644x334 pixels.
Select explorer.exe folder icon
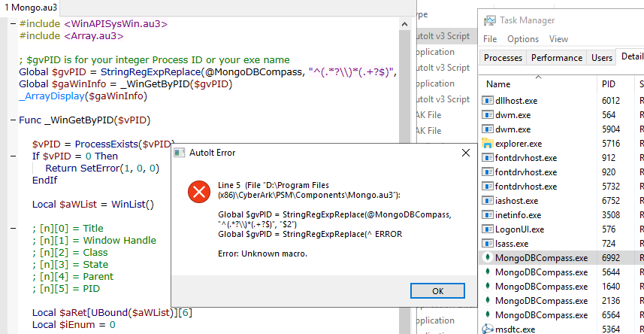click(x=488, y=143)
